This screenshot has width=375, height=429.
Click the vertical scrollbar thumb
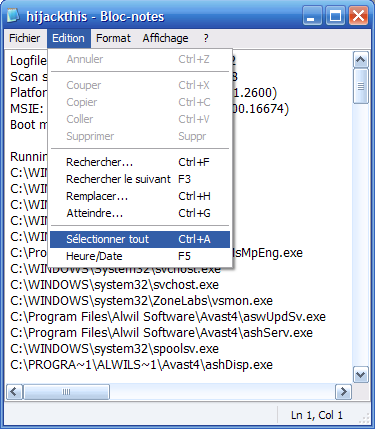tap(361, 86)
